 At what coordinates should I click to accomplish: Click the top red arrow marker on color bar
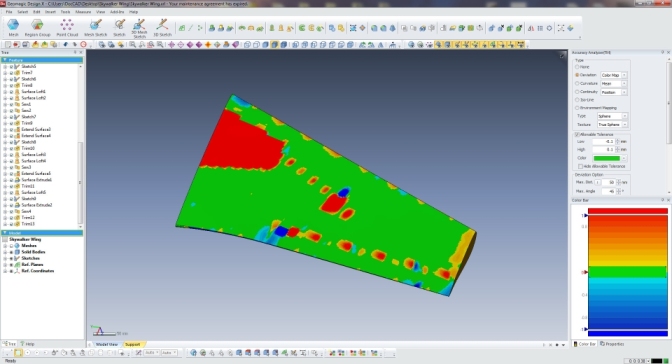pyautogui.click(x=585, y=216)
